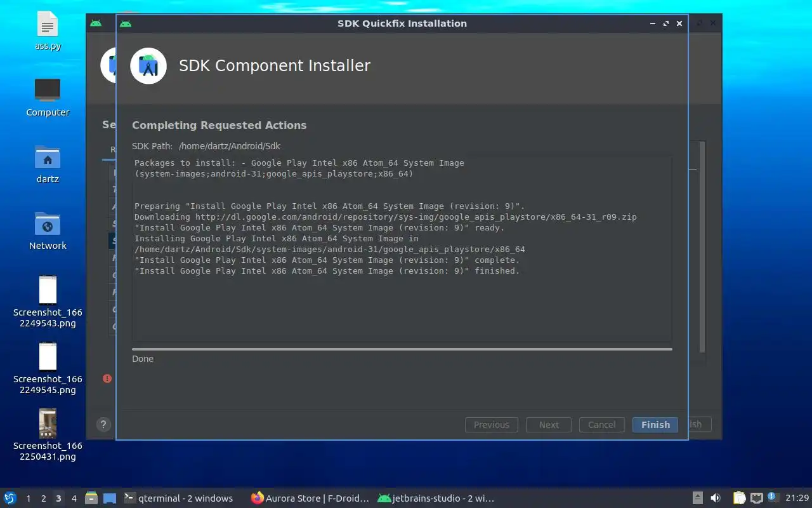This screenshot has width=812, height=508.
Task: Click the installer log text area
Action: (402, 249)
